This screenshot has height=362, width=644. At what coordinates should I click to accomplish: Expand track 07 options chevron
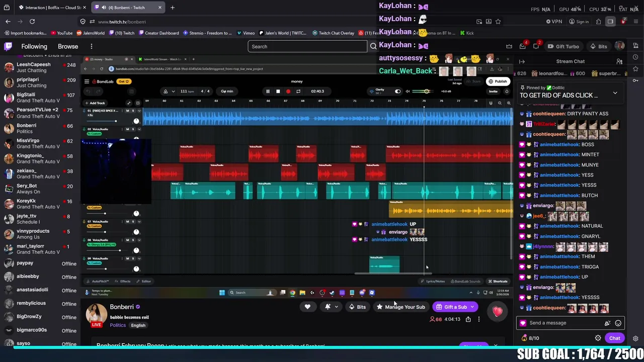139,222
